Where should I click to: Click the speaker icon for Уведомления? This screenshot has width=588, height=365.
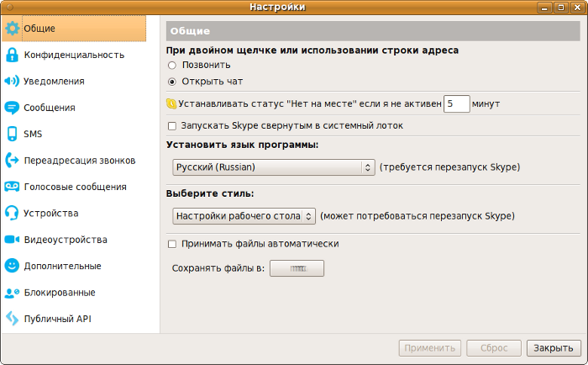point(12,81)
